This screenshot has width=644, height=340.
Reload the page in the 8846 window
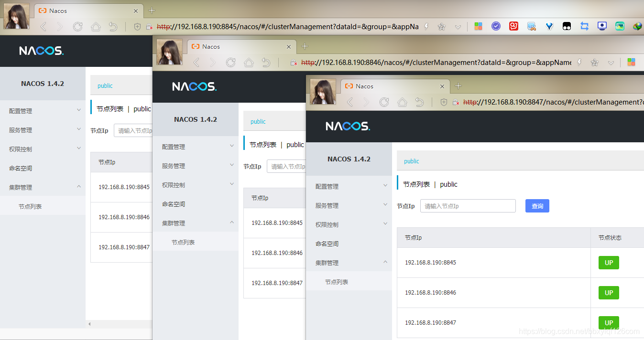tap(230, 63)
